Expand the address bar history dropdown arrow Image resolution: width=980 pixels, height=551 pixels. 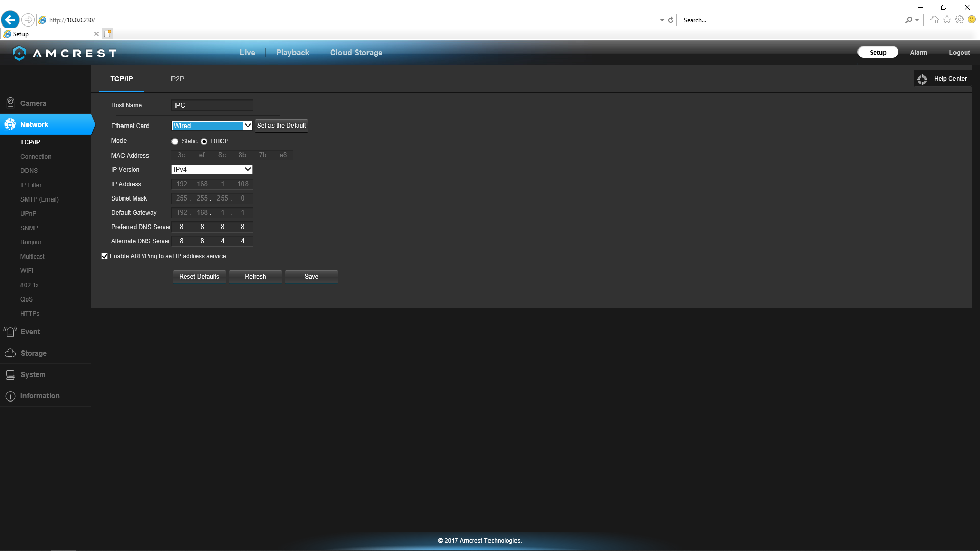662,20
